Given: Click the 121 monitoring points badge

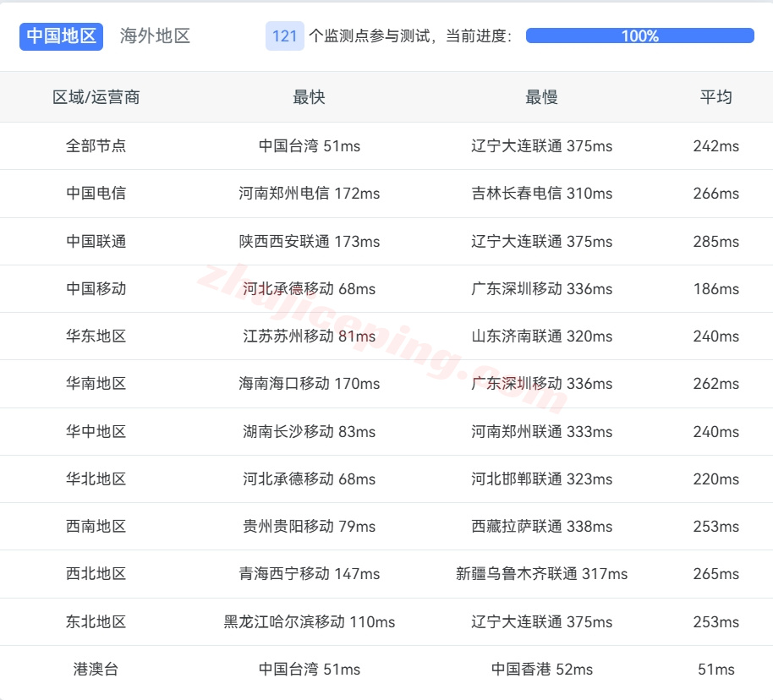Looking at the screenshot, I should pos(284,36).
